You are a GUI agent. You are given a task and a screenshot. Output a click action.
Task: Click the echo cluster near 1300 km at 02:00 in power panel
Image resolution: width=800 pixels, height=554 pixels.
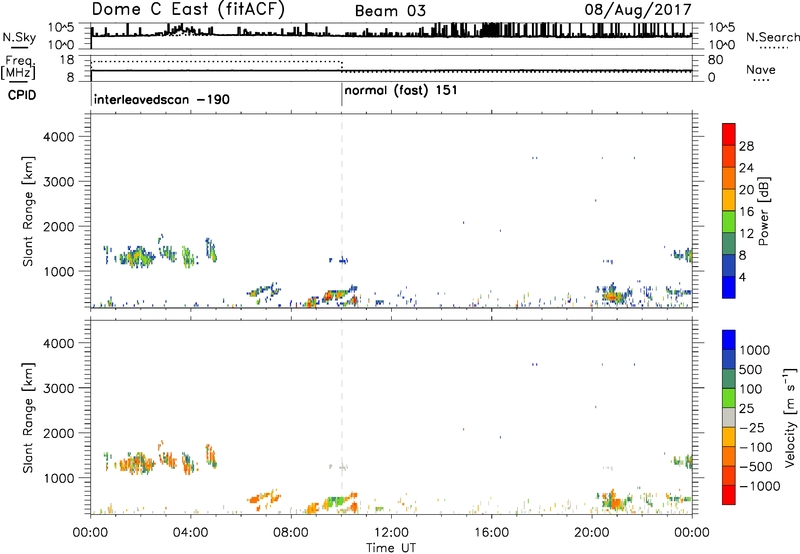coord(135,257)
